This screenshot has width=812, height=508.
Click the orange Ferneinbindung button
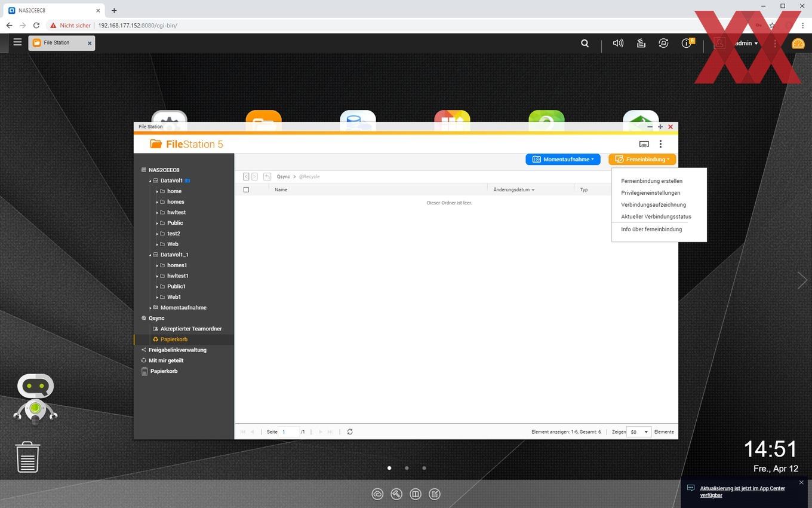(642, 160)
